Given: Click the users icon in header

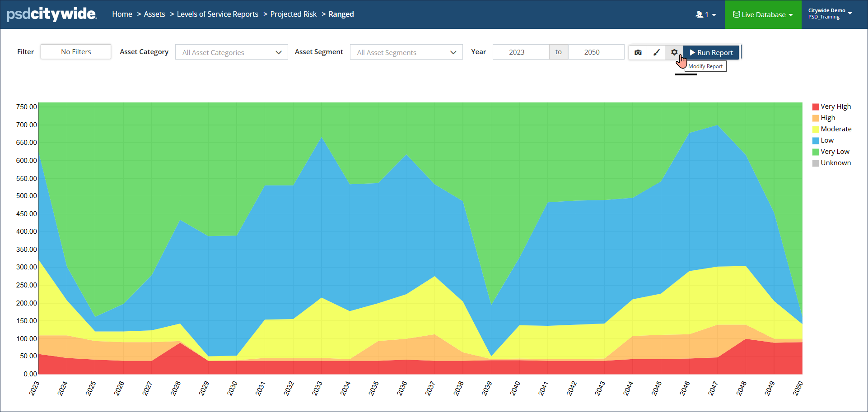Looking at the screenshot, I should 705,14.
